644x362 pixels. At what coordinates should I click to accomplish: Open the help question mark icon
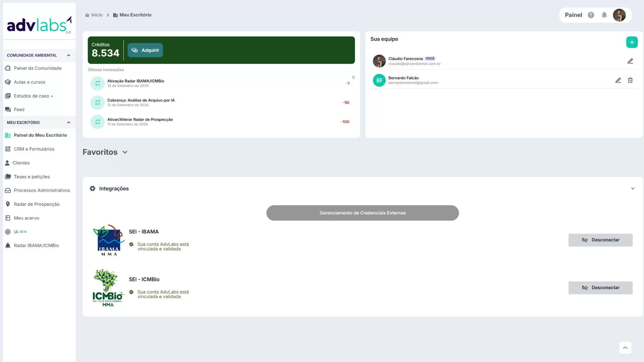591,15
